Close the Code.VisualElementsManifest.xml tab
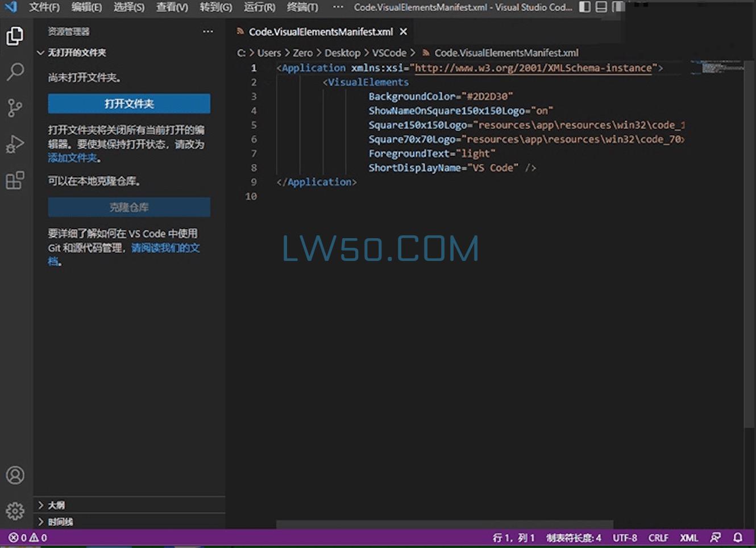 [403, 32]
